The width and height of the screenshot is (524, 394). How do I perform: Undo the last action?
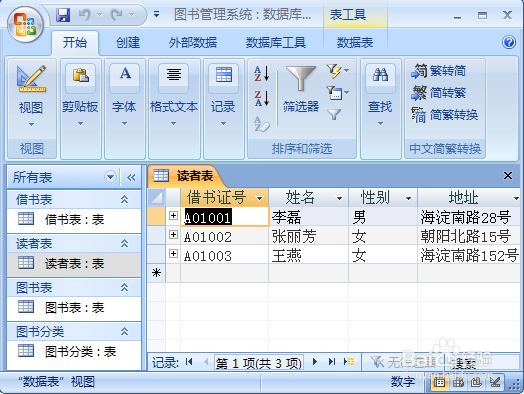tap(85, 15)
